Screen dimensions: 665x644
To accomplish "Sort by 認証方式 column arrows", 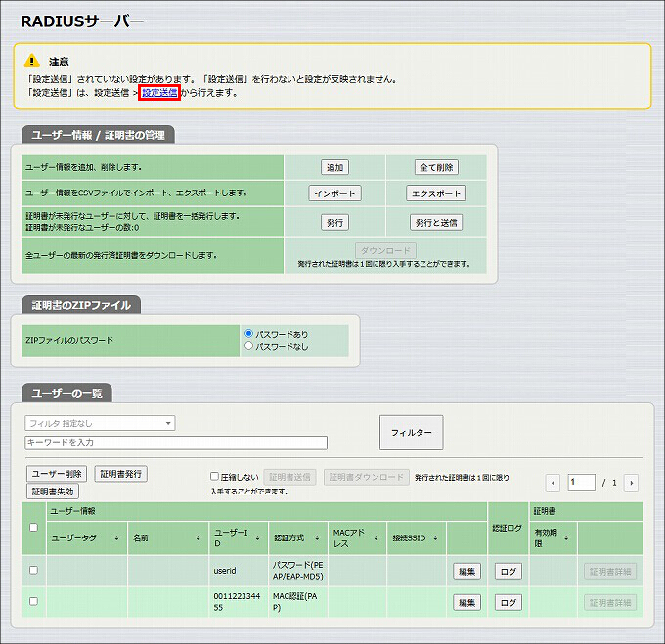I will [317, 538].
